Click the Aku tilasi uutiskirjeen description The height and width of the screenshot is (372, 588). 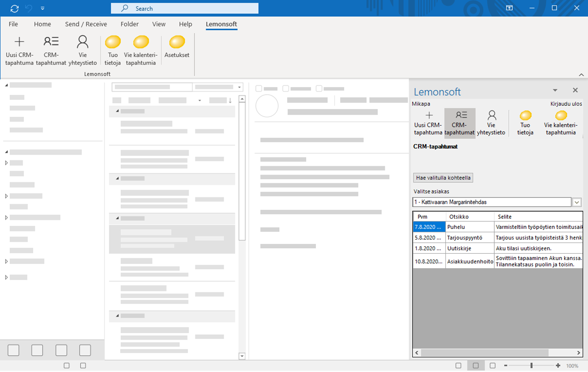[538, 248]
